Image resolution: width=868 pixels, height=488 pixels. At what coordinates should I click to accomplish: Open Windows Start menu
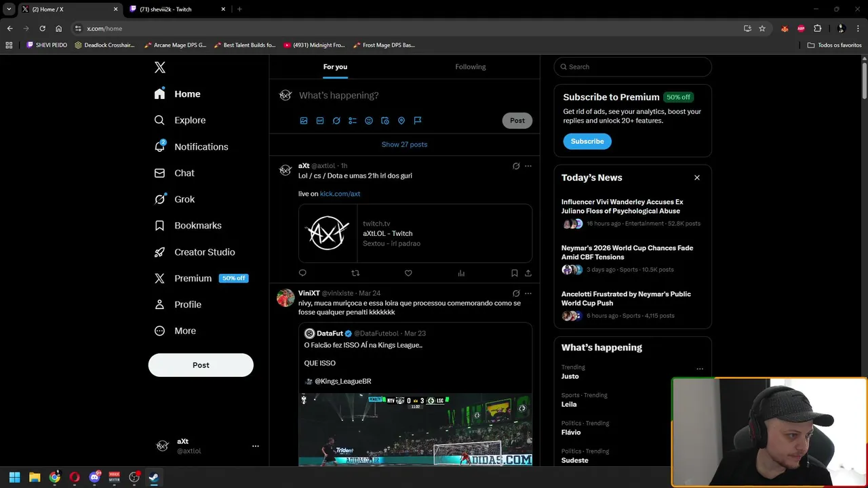tap(14, 477)
